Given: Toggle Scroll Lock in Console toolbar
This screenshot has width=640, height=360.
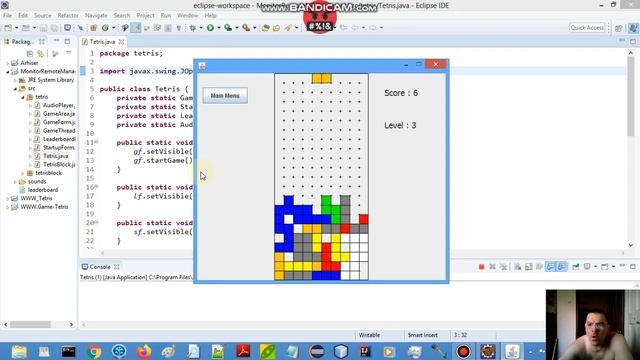Looking at the screenshot, I should tap(529, 267).
